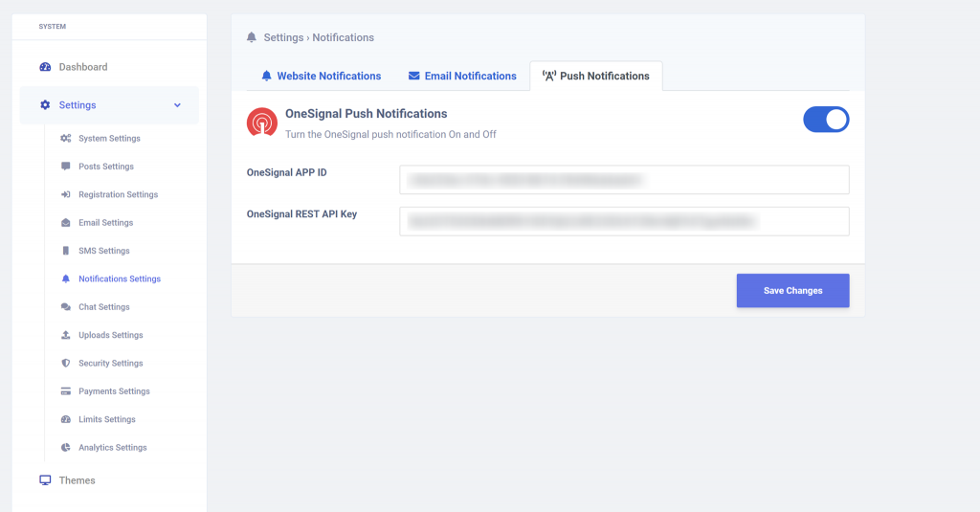This screenshot has height=512, width=980.
Task: Click the Notifications Settings bell icon
Action: (66, 278)
